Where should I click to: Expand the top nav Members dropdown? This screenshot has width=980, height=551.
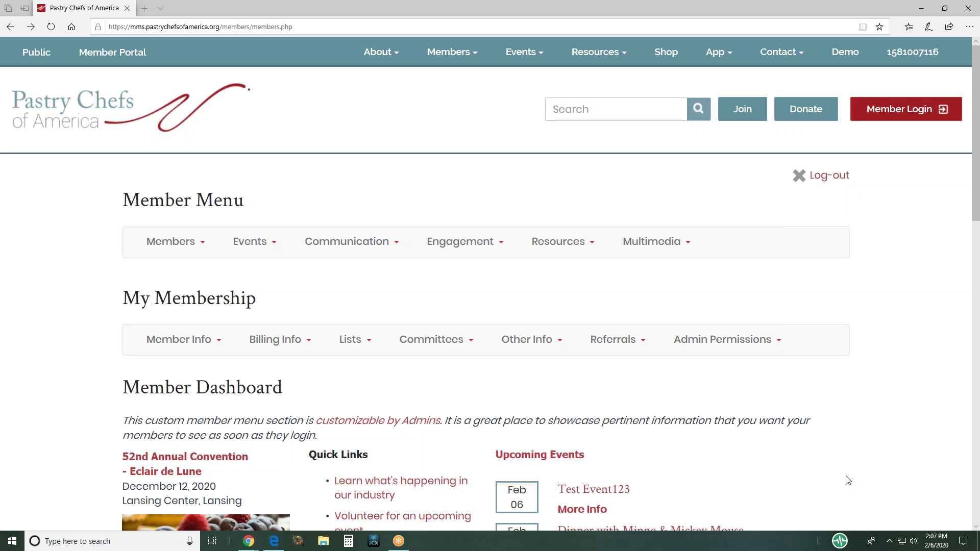452,52
